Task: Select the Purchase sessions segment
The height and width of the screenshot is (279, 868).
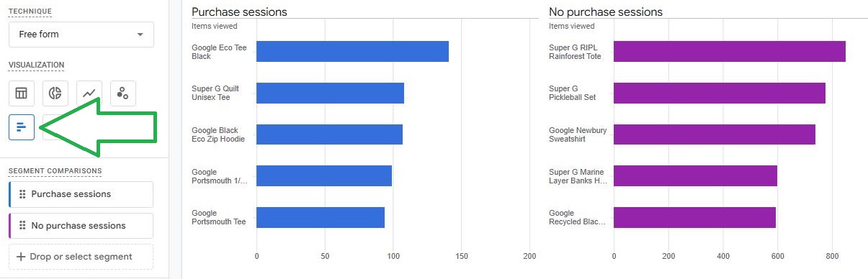Action: coord(81,194)
